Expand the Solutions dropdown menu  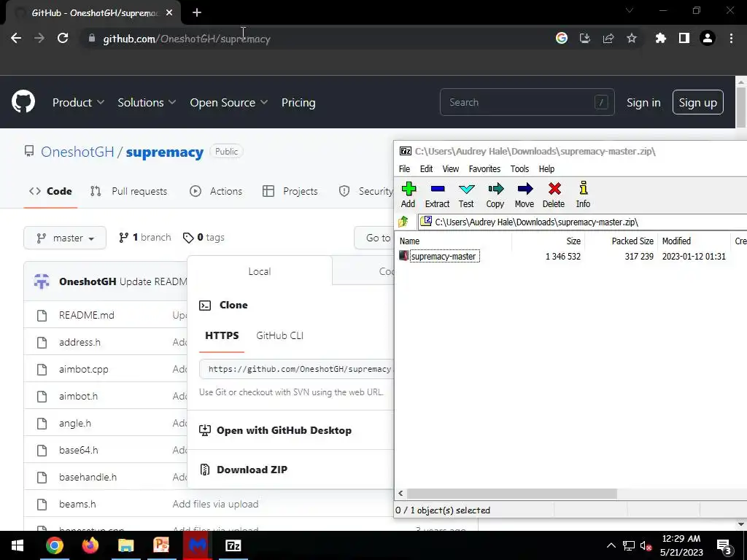147,102
